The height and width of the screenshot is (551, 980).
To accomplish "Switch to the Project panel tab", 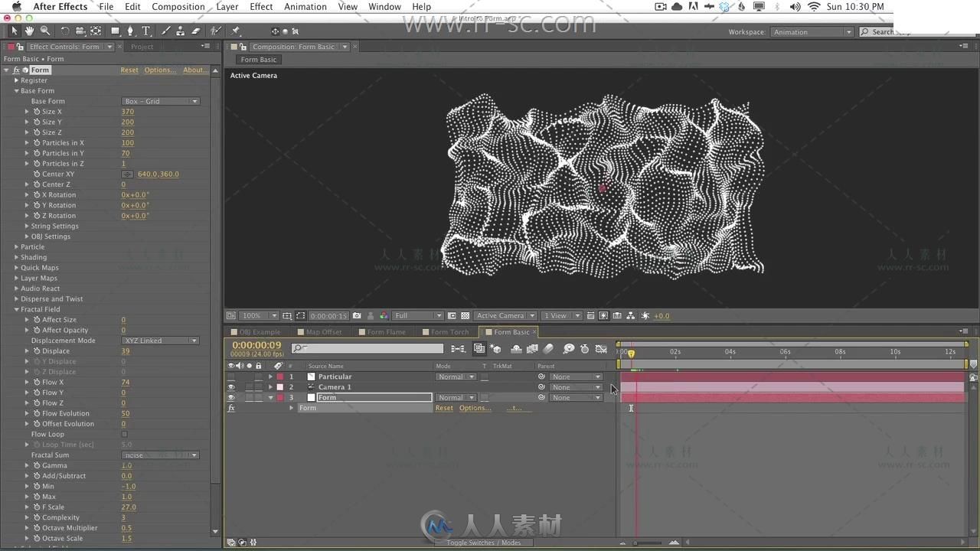I will [142, 47].
